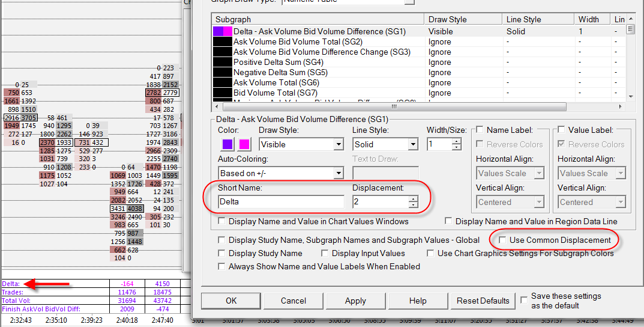This screenshot has width=644, height=327.
Task: Click the Finish AskVol BidVol Diff label
Action: tap(41, 309)
